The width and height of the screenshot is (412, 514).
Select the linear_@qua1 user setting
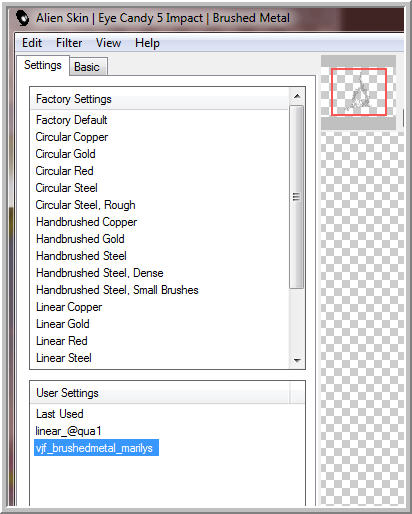pyautogui.click(x=68, y=431)
